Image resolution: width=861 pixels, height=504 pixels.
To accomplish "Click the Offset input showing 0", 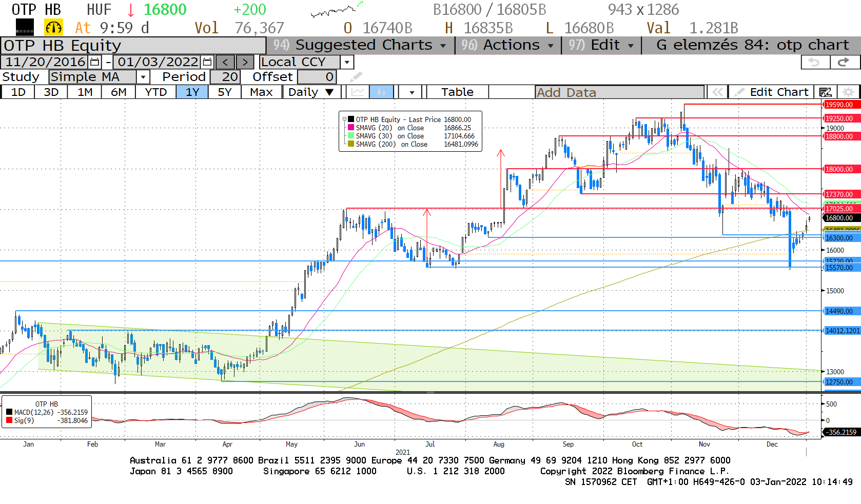I will click(317, 77).
